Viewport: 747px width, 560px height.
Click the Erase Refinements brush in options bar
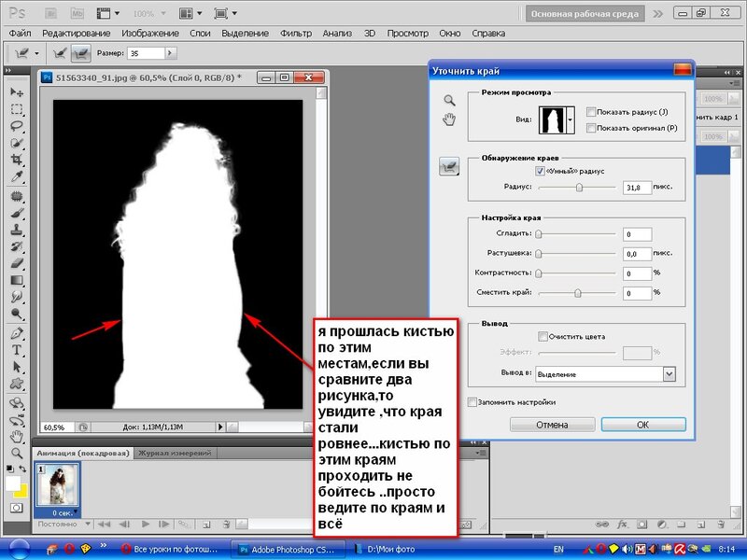pos(81,53)
